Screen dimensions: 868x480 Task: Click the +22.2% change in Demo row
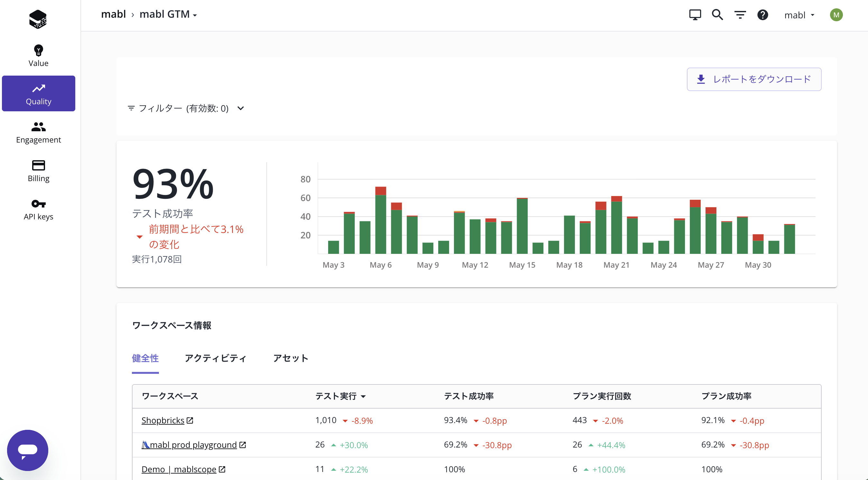pyautogui.click(x=354, y=470)
